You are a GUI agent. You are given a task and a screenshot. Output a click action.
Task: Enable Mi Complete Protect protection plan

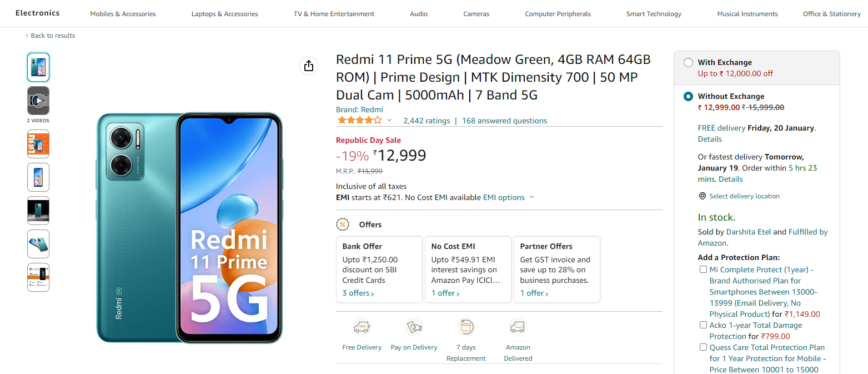[703, 269]
